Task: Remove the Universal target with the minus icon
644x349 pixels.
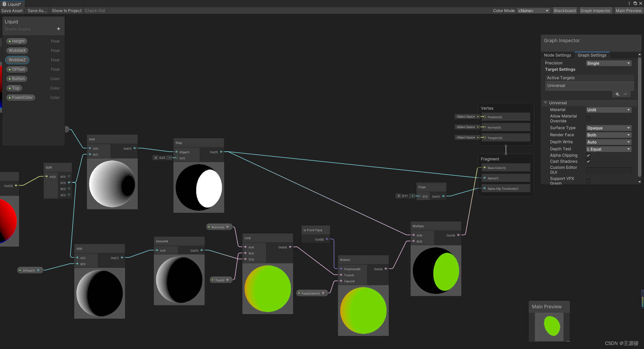Action: (626, 94)
